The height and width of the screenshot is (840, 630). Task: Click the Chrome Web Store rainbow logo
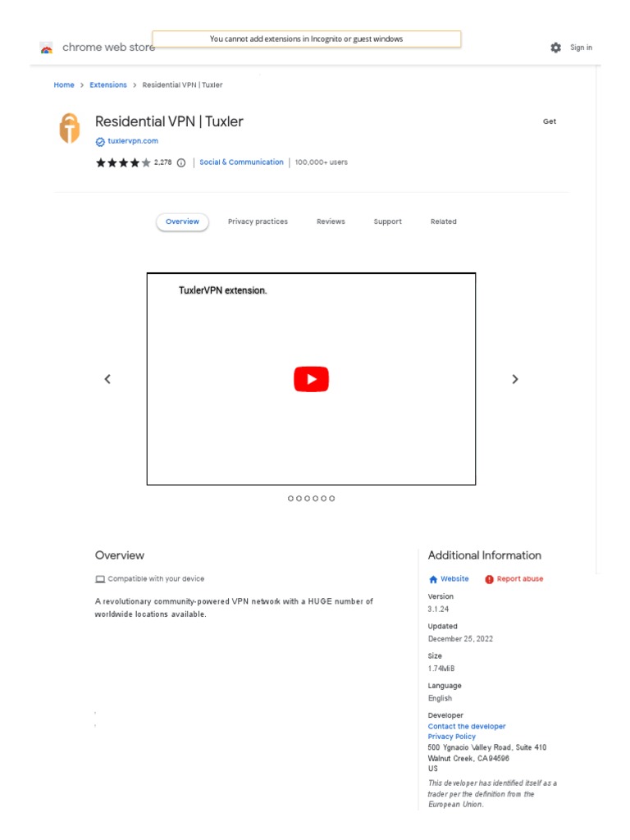pyautogui.click(x=47, y=48)
